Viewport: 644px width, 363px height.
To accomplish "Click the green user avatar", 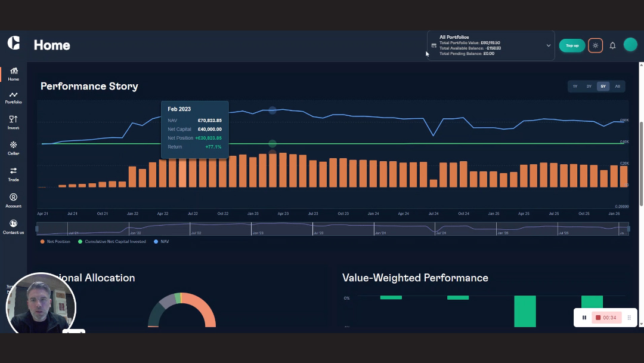I will [630, 45].
